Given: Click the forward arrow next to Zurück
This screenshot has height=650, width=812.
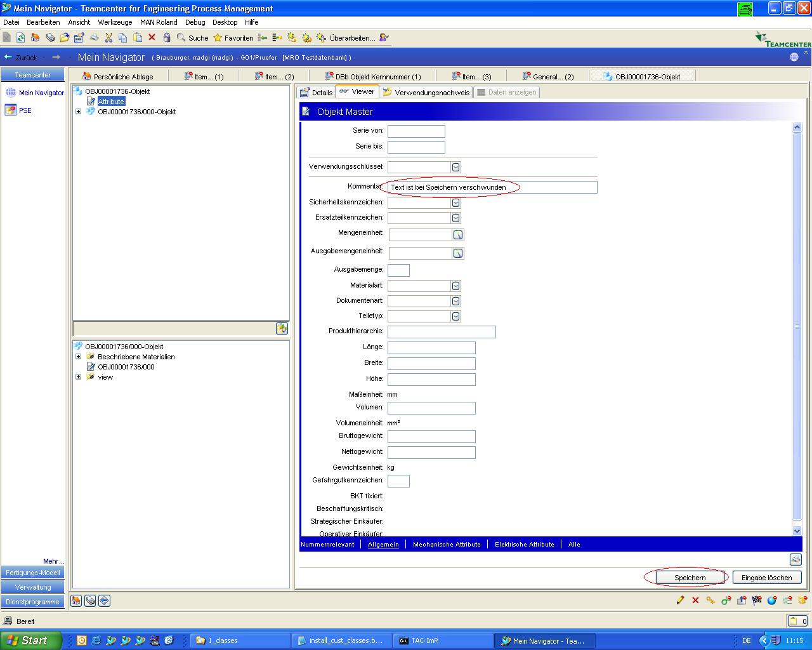Looking at the screenshot, I should [x=56, y=57].
